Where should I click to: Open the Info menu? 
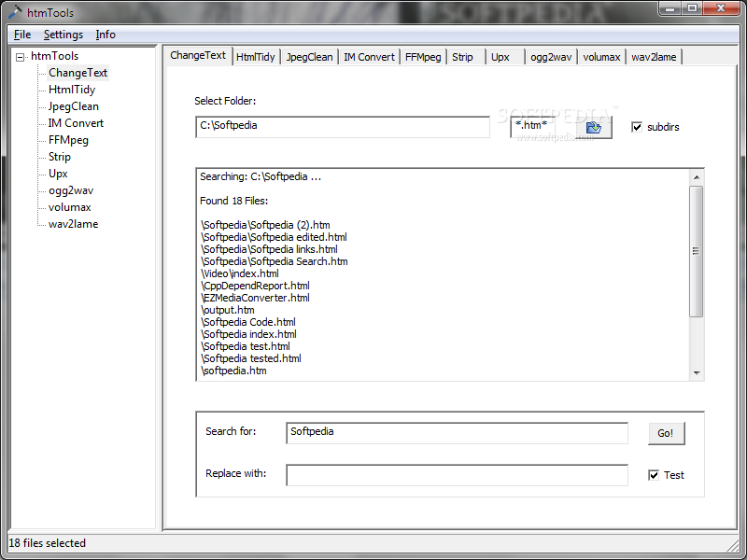[106, 35]
